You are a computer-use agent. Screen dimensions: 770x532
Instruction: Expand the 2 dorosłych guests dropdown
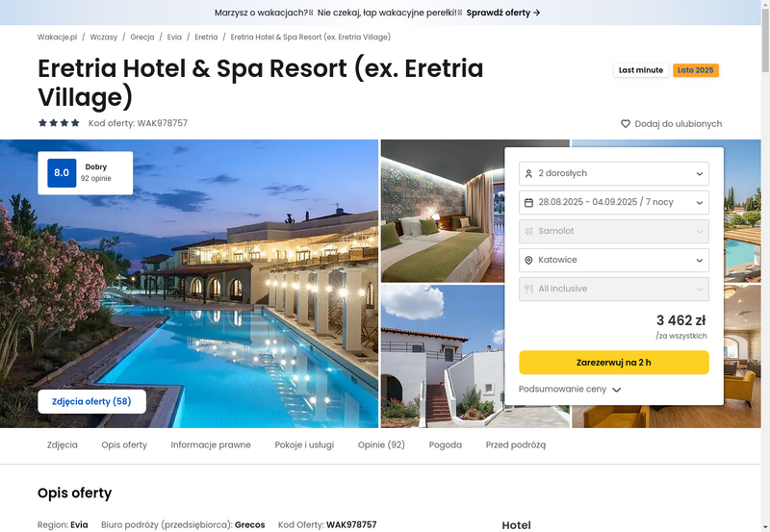[x=614, y=174]
